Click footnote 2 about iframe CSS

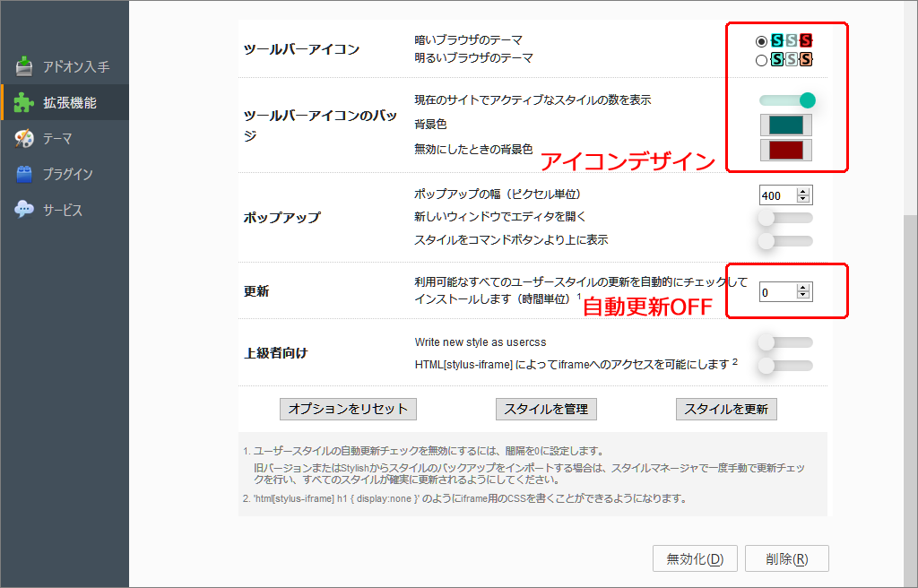coord(465,498)
